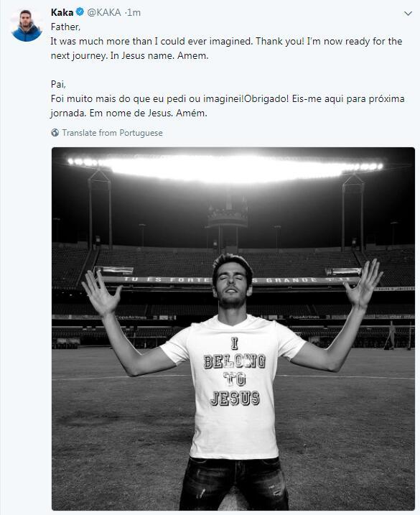The height and width of the screenshot is (515, 420).
Task: Click the word "Father," in the tweet
Action: coord(65,27)
